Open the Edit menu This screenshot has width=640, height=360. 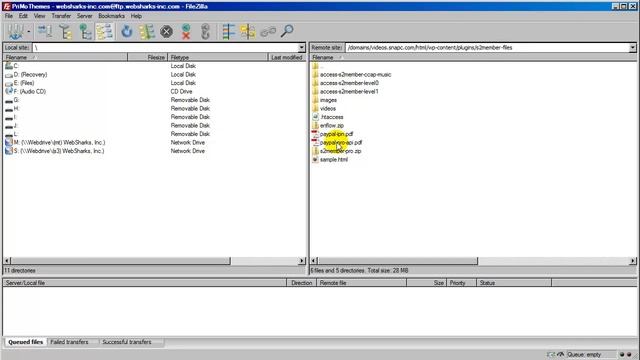(x=23, y=16)
